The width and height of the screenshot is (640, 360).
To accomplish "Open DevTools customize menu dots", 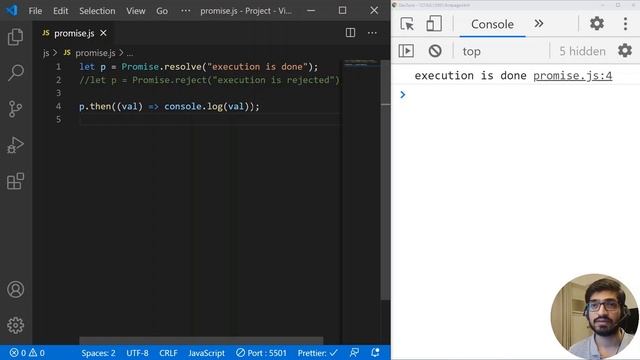I will (625, 24).
